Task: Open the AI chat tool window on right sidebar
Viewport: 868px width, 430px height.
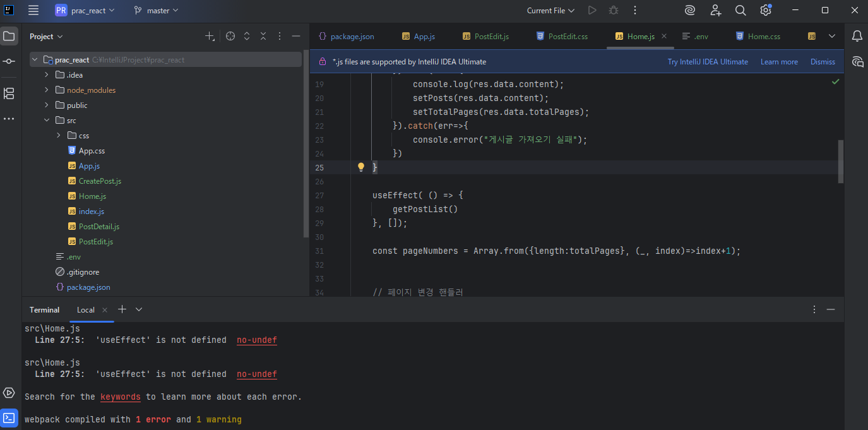Action: [857, 61]
